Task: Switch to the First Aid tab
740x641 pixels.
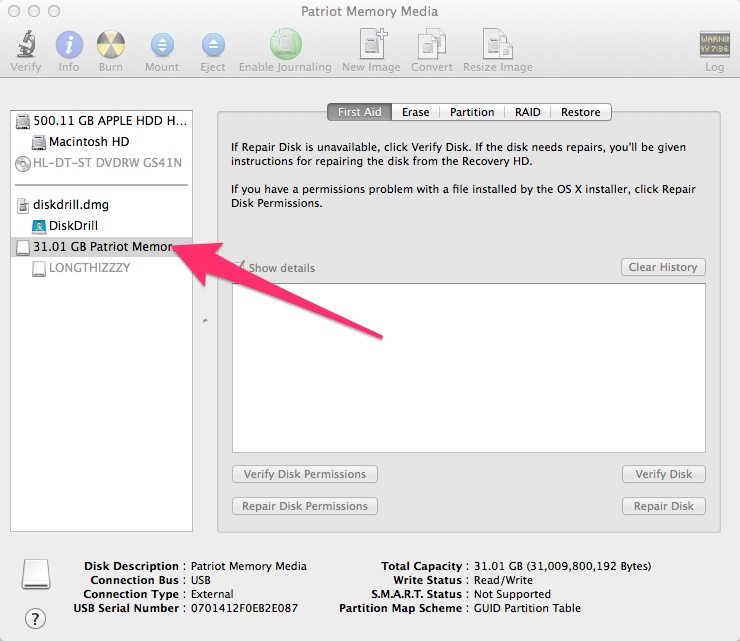Action: coord(359,112)
